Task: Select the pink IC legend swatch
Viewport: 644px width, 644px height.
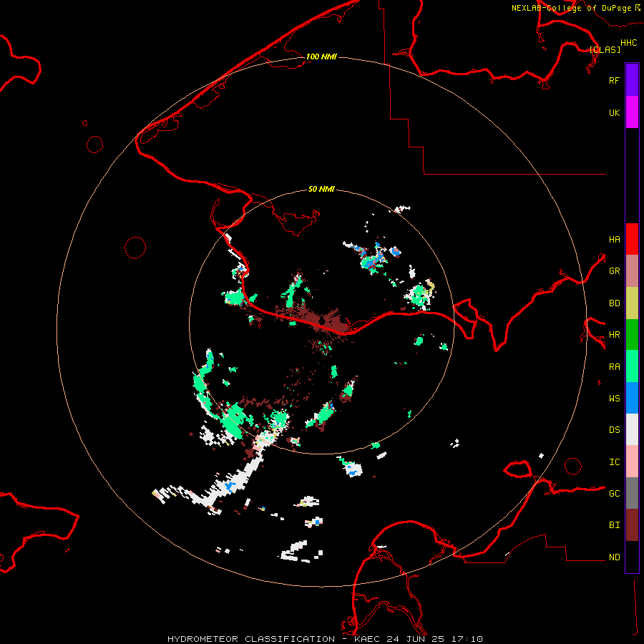Action: click(632, 462)
